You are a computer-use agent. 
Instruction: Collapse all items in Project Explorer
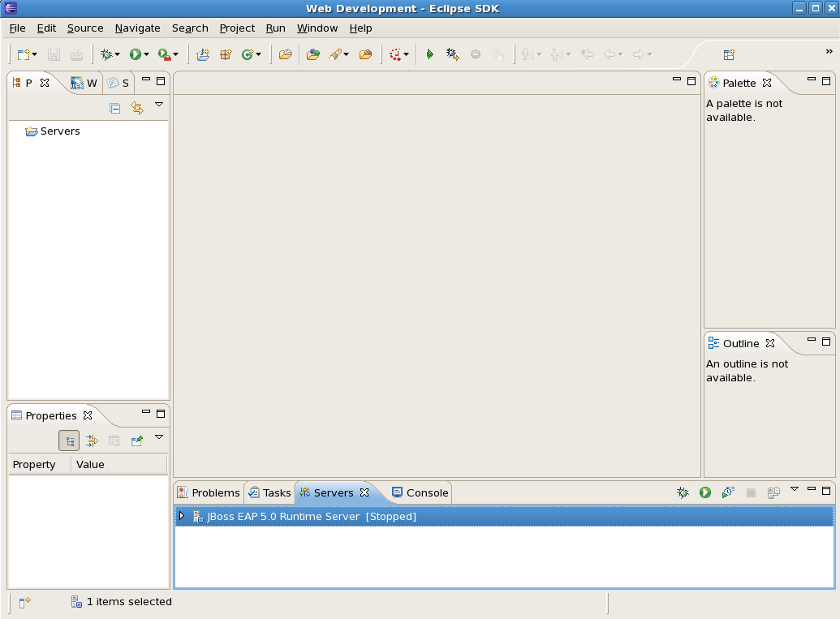point(114,108)
